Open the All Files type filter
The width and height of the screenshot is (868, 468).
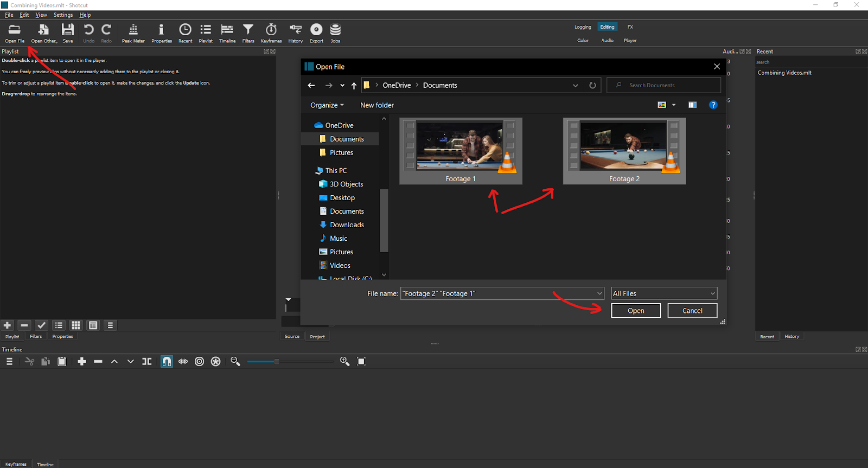coord(664,293)
